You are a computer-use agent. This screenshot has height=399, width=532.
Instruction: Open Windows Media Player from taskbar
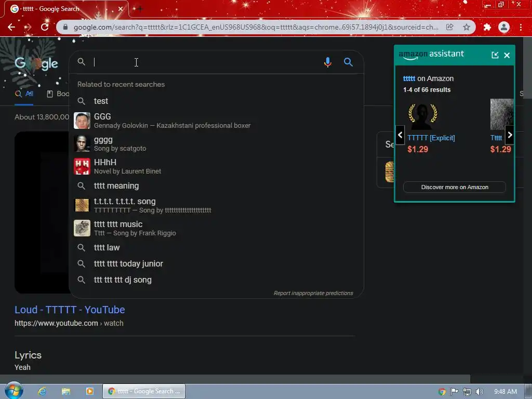[90, 391]
